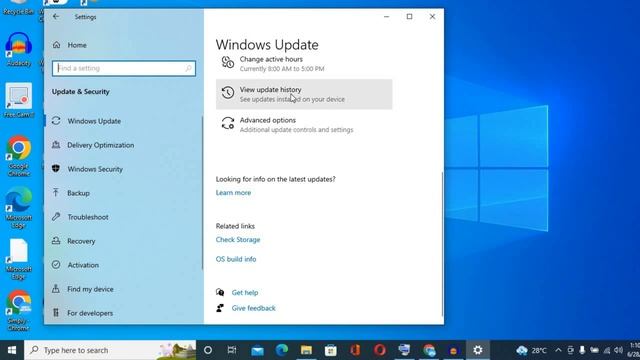Click the microphone icon in system tray
This screenshot has height=360, width=640.
point(582,350)
